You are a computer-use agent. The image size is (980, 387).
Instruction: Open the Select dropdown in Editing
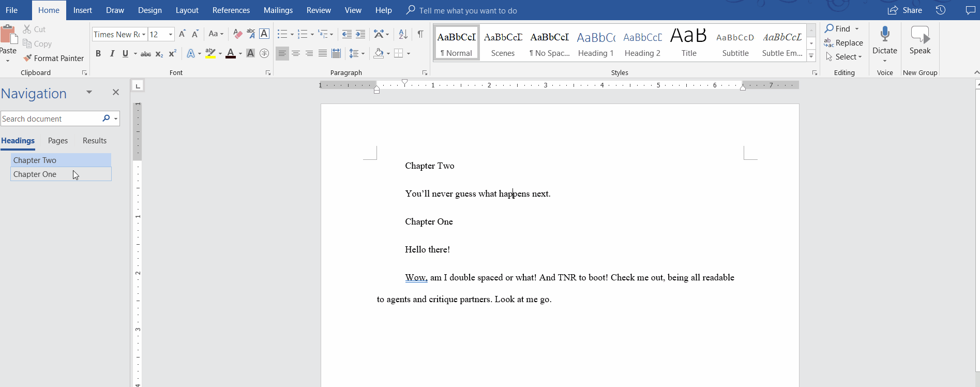(844, 57)
